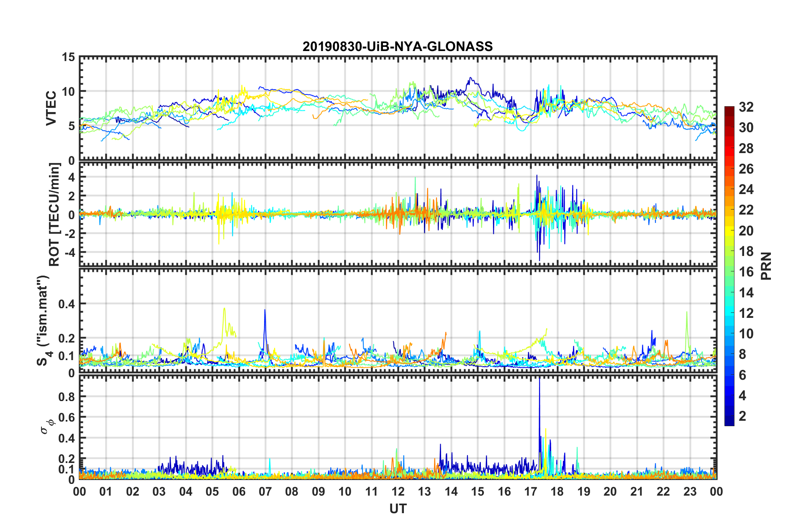Click colorbar tick label 32
Image resolution: width=796 pixels, height=532 pixels.
(746, 107)
